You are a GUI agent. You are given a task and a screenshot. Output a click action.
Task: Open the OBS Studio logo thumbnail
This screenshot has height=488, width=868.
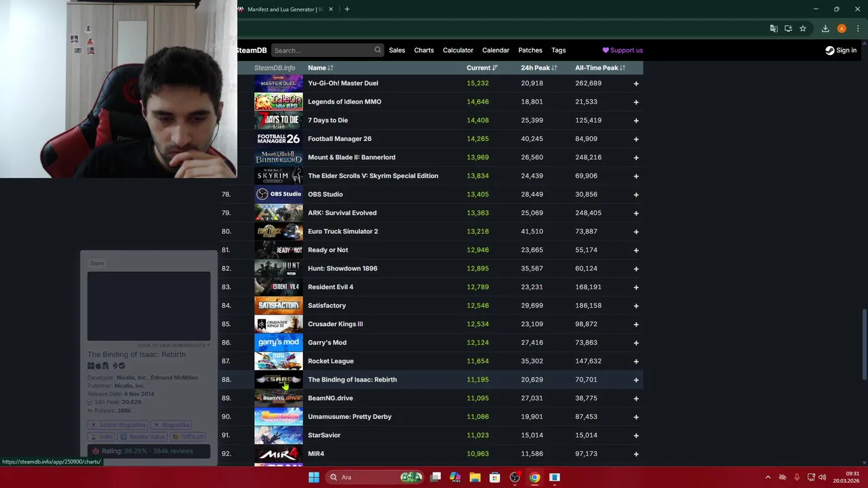point(279,195)
